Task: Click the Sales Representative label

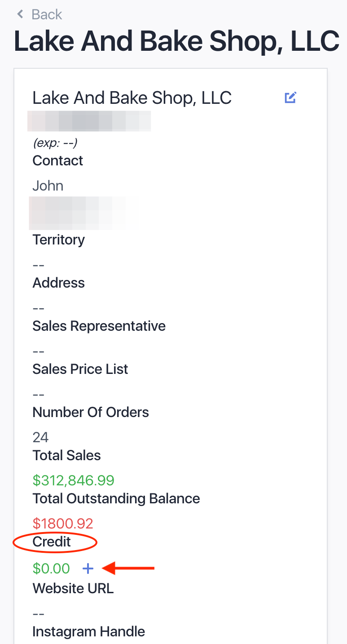Action: [99, 326]
